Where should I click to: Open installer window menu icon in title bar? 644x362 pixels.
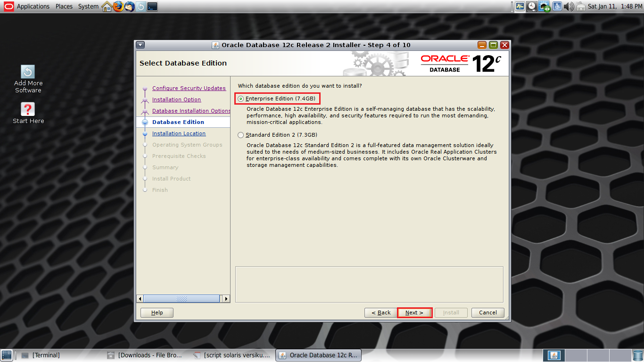coord(140,45)
